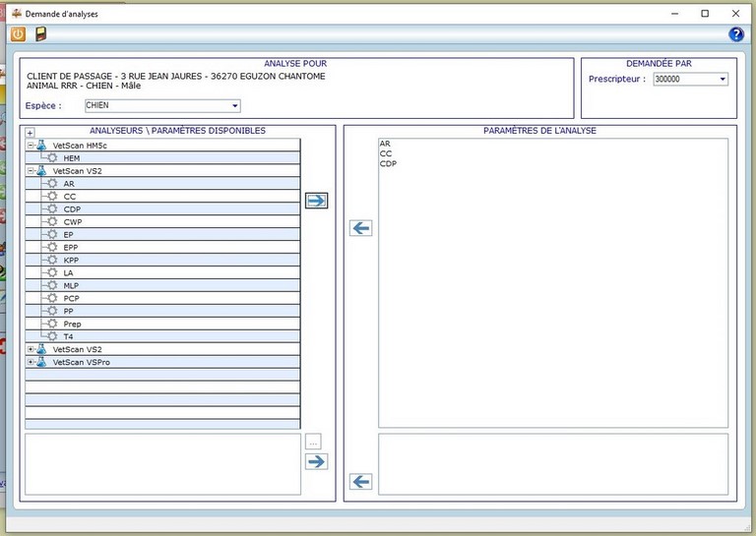Select CDP in the Paramètres de l'analyse list
Viewport: 756px width, 536px height.
(387, 164)
